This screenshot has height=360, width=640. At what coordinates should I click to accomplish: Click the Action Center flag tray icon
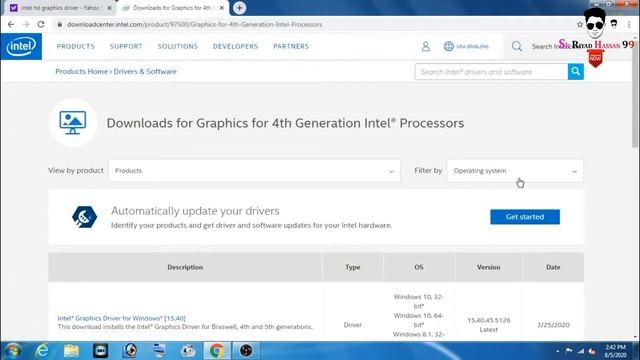(x=569, y=351)
